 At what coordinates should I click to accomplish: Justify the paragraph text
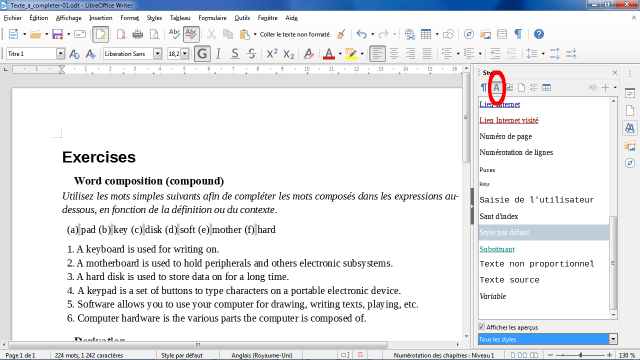click(427, 54)
